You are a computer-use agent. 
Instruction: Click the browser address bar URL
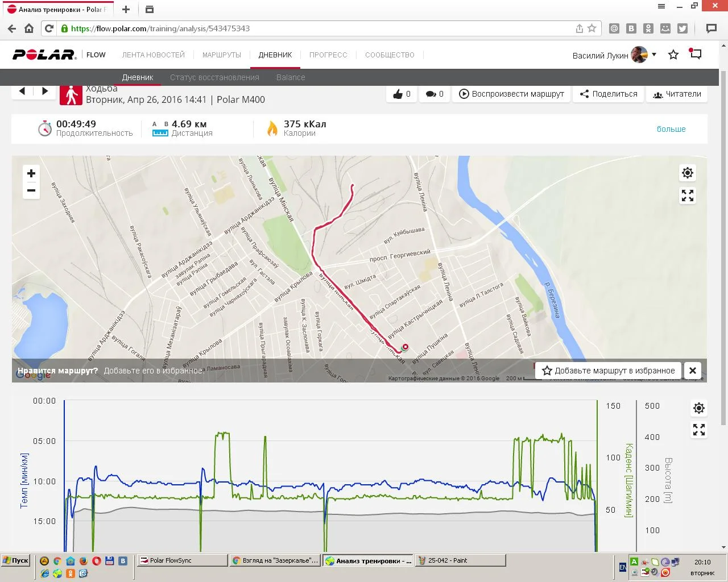click(x=160, y=28)
